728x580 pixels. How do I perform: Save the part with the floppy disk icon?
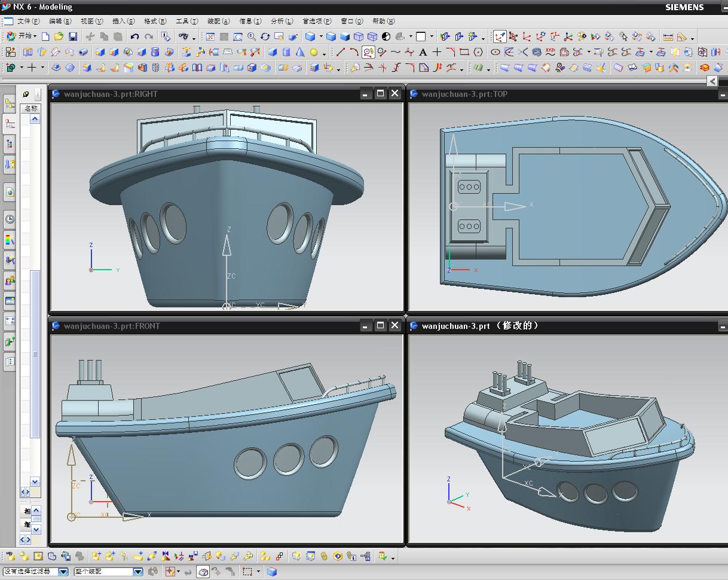[x=73, y=36]
